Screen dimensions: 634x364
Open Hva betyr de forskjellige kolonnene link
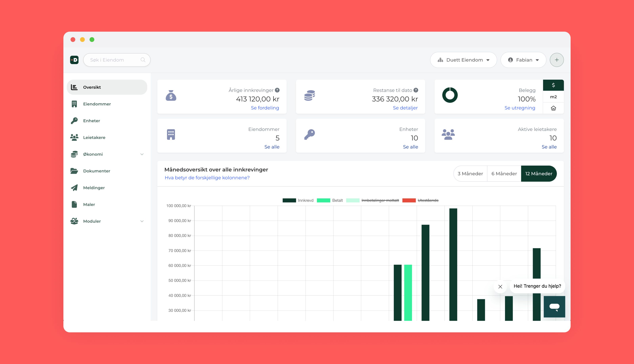point(207,178)
